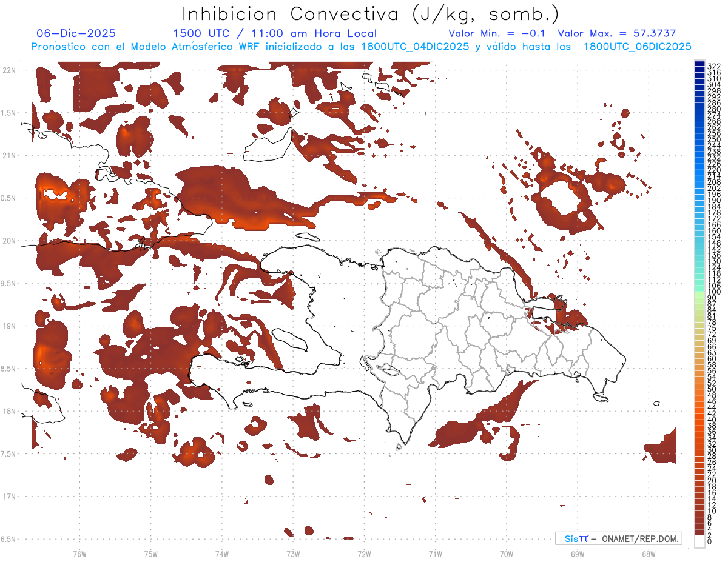This screenshot has height=562, width=728.
Task: Select the darkest blue swatch beside 322
Action: 699,64
